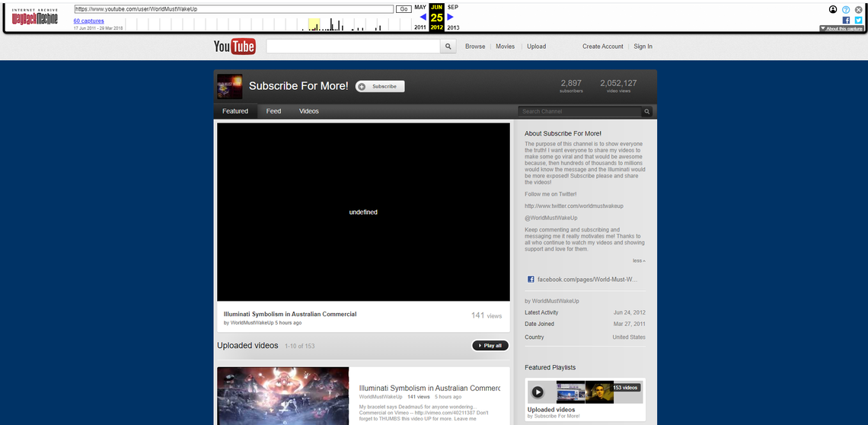Open the Movies menu item
The image size is (868, 425).
coord(505,46)
